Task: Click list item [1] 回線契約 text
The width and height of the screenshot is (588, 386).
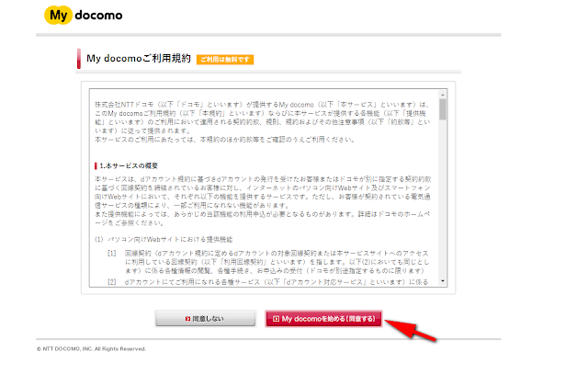Action: (x=277, y=262)
